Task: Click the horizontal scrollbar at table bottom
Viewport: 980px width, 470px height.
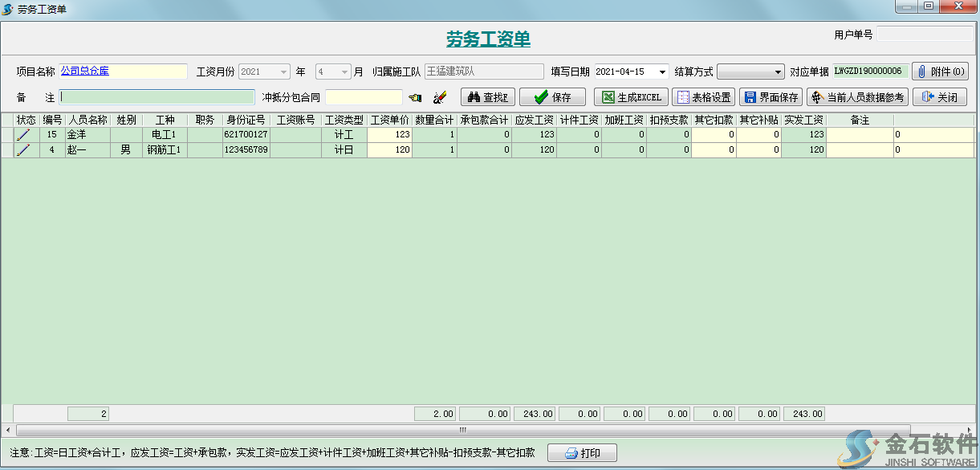Action: click(x=482, y=430)
